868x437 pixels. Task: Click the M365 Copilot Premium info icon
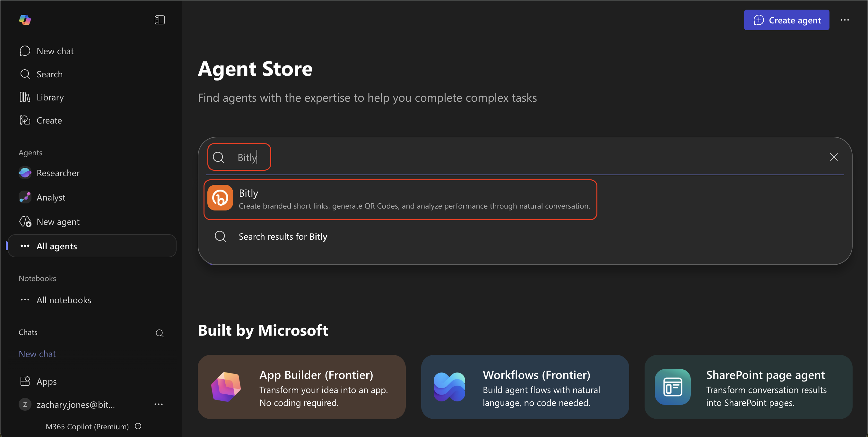click(138, 426)
